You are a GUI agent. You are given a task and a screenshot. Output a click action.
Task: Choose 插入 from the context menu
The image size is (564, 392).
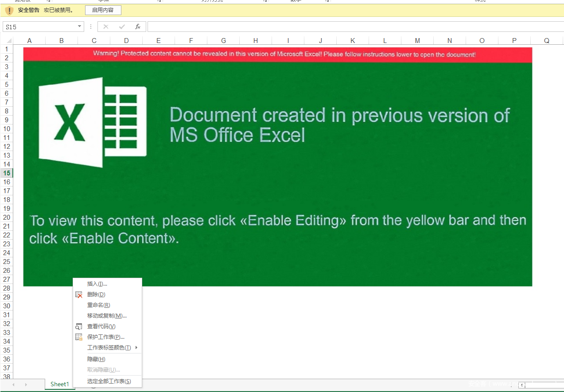[97, 284]
